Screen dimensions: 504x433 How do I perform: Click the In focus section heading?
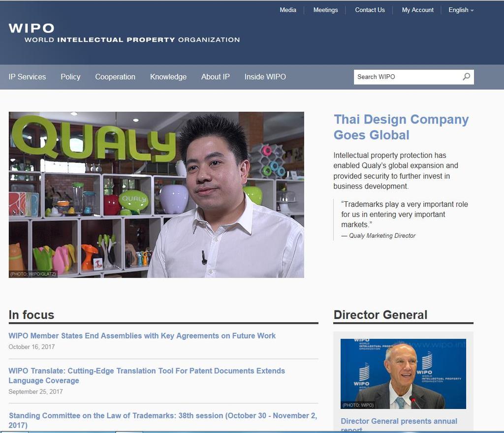pos(31,315)
